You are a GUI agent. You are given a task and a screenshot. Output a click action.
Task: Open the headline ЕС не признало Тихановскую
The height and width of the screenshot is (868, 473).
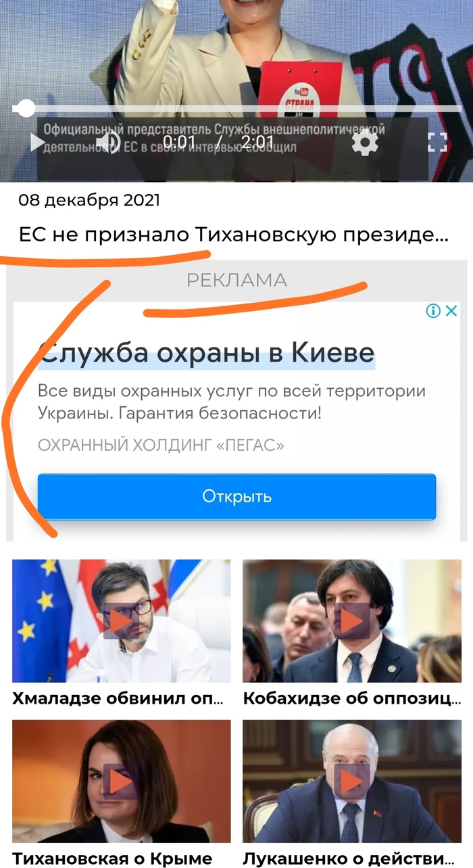(233, 235)
